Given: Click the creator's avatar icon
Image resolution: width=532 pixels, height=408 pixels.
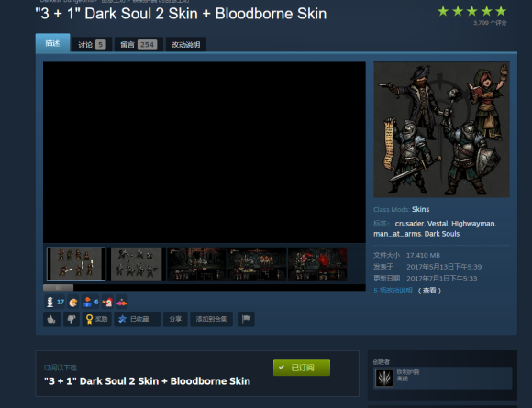Looking at the screenshot, I should (x=384, y=378).
